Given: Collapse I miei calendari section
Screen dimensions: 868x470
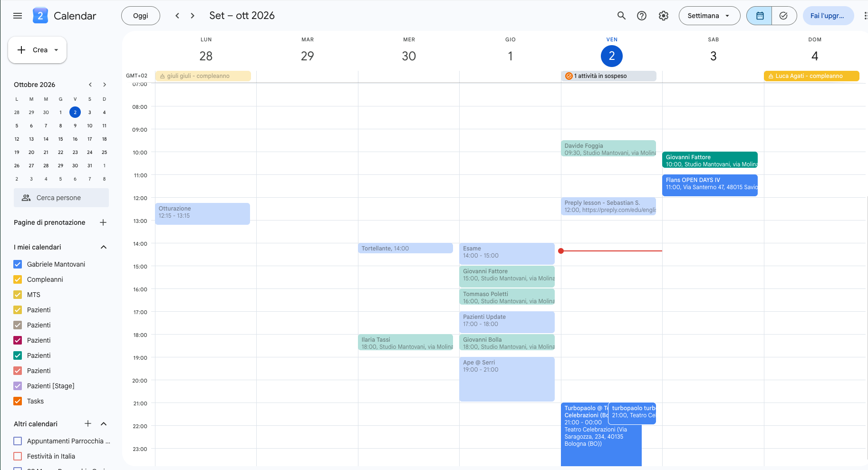Looking at the screenshot, I should coord(104,247).
